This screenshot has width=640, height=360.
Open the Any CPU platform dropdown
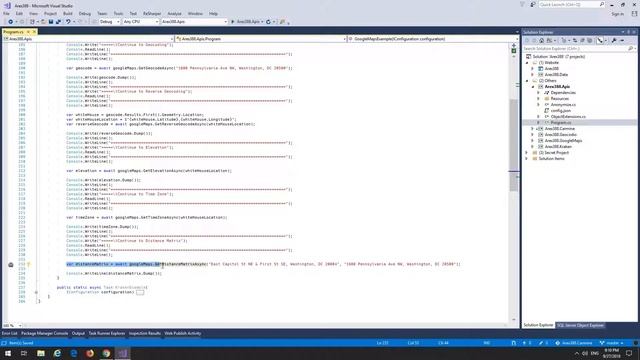141,22
